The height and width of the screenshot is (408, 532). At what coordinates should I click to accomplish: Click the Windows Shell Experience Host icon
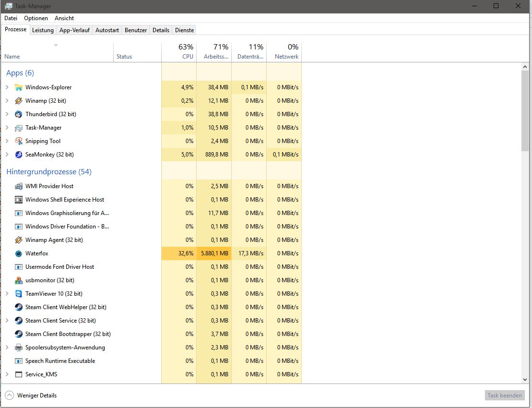19,200
